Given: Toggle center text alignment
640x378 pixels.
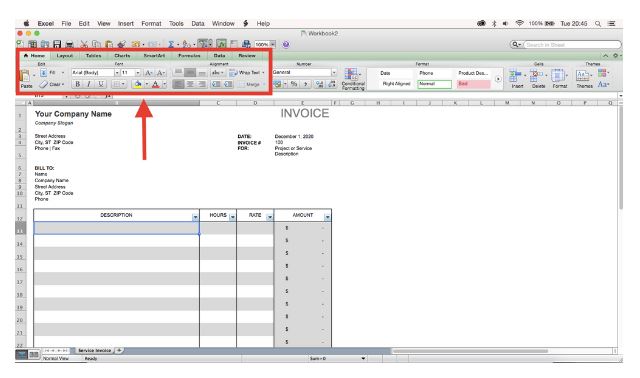Looking at the screenshot, I should point(190,84).
